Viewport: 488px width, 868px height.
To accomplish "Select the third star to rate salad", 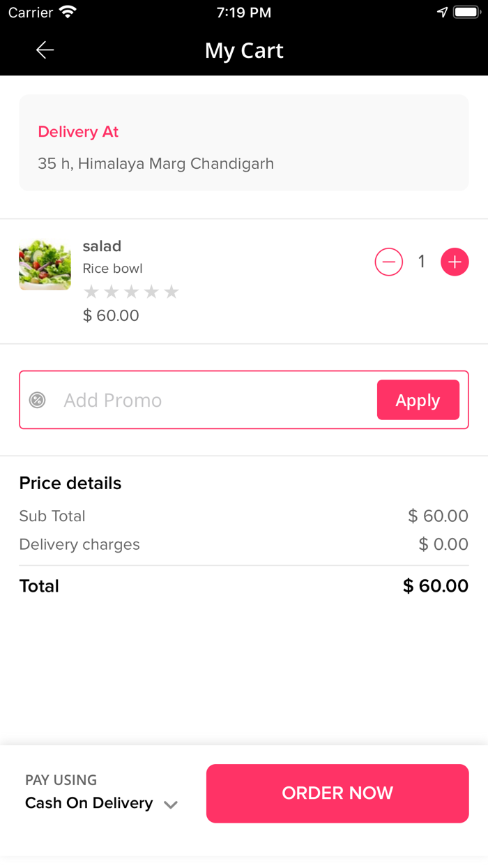I will pos(131,292).
